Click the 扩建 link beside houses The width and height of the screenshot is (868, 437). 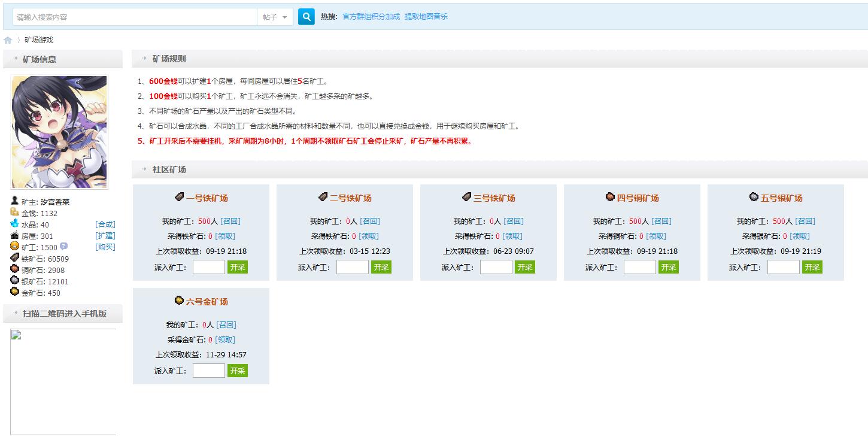[105, 236]
